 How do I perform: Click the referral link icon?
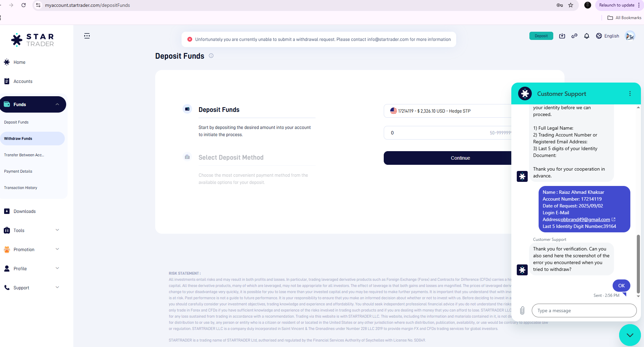pyautogui.click(x=574, y=36)
